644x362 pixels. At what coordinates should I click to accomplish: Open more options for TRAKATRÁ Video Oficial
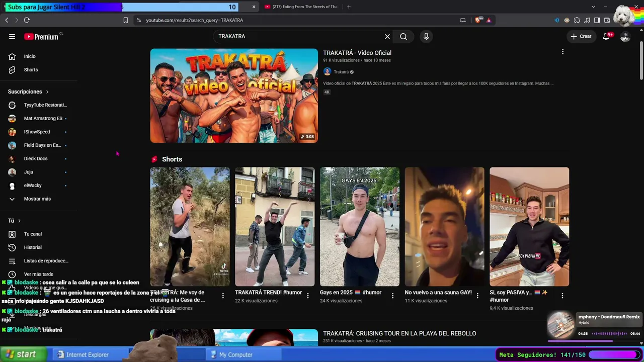pyautogui.click(x=562, y=52)
